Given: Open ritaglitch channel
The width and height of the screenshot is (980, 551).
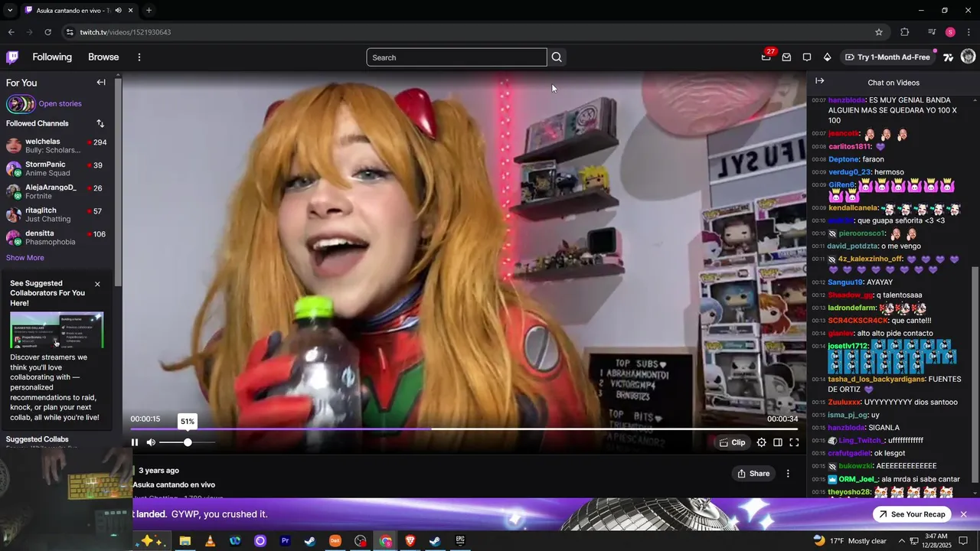Looking at the screenshot, I should pos(57,214).
